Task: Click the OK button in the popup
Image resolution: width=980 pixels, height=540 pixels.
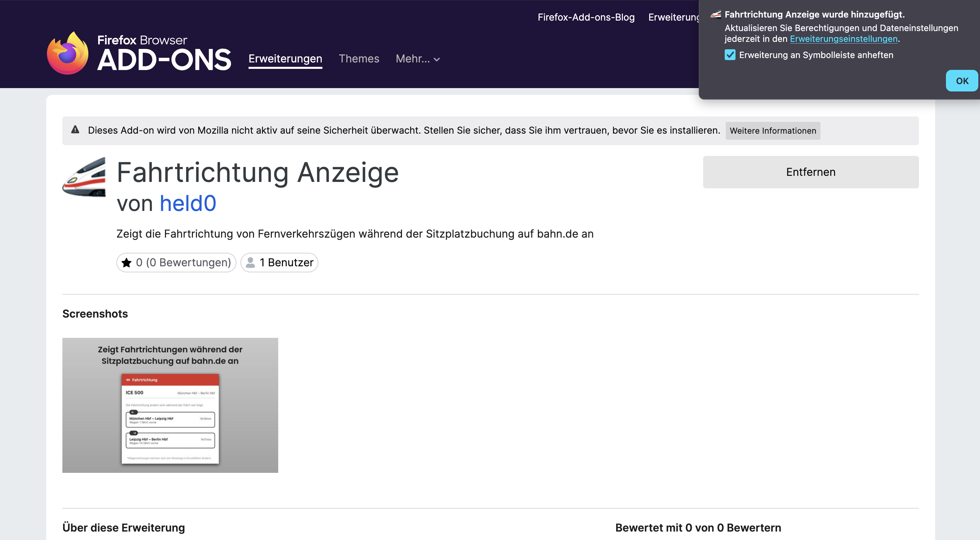Action: click(x=962, y=81)
